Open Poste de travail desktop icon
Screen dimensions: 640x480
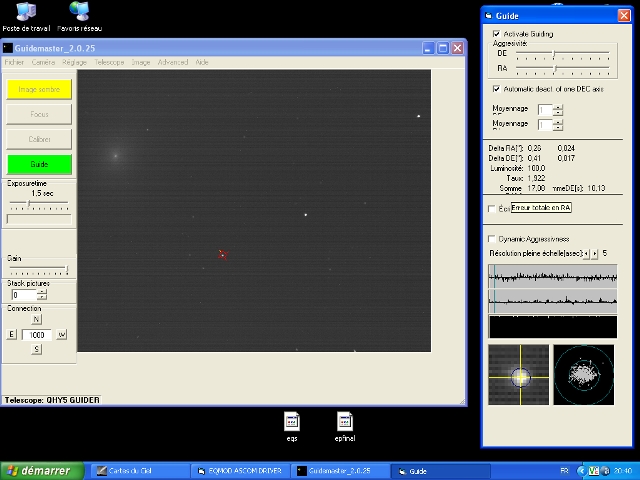tap(26, 16)
